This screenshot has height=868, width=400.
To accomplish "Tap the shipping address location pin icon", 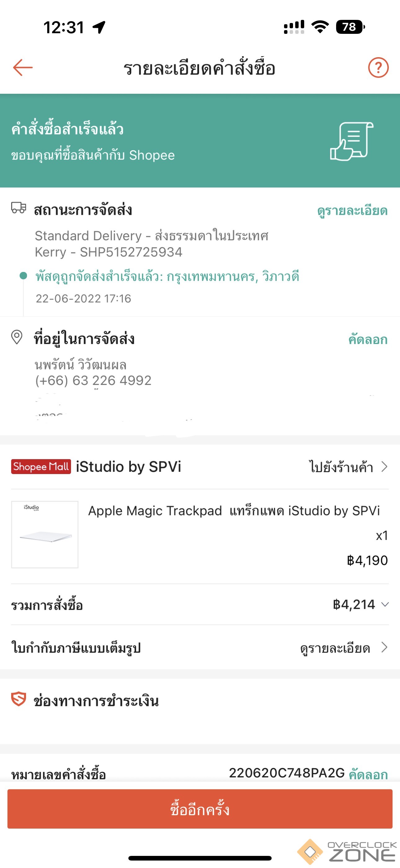I will click(17, 337).
